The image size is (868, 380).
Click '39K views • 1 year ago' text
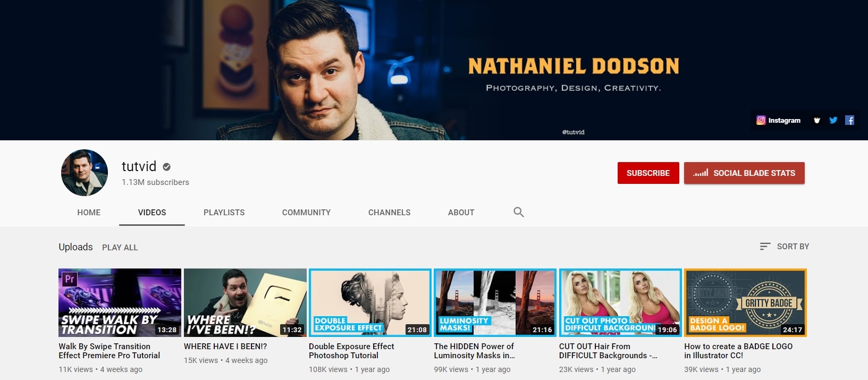pos(722,369)
